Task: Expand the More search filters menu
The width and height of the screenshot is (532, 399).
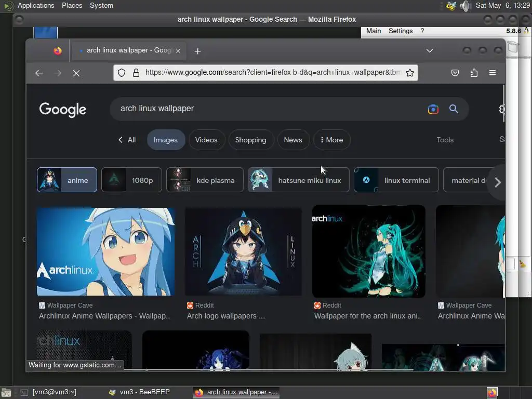Action: [x=332, y=140]
